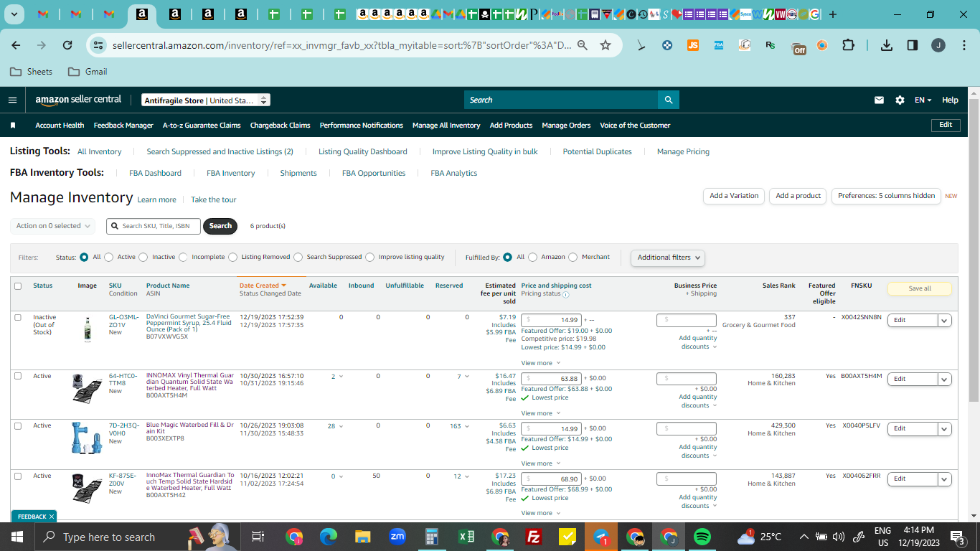Launch Excel from the taskbar
The width and height of the screenshot is (980, 551).
(x=466, y=537)
